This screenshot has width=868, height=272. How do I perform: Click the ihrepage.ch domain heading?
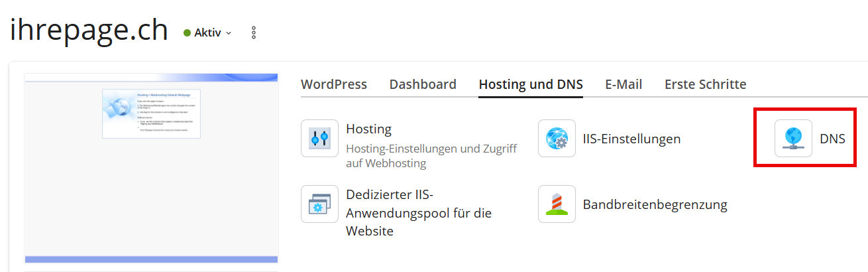pyautogui.click(x=89, y=32)
